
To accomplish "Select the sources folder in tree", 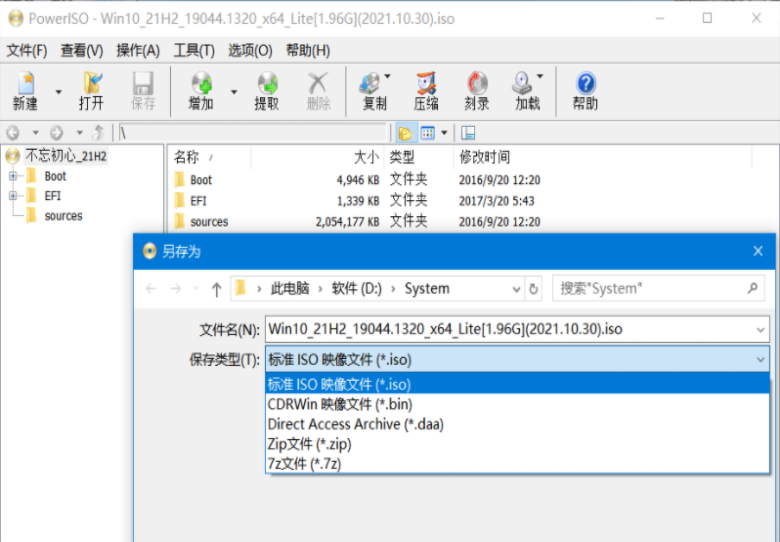I will [63, 216].
